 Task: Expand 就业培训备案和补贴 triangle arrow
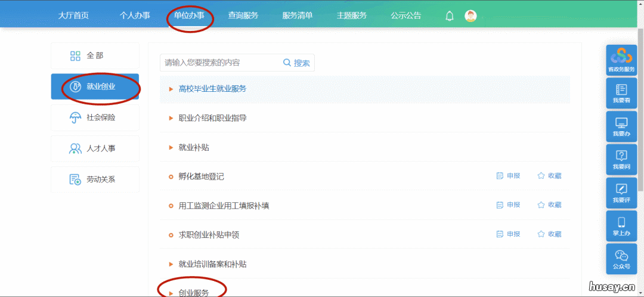pyautogui.click(x=171, y=264)
